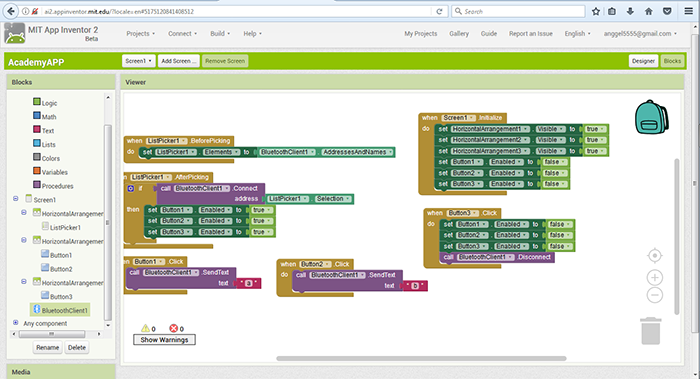Select BluetoothClient1 in the blocks tree
The width and height of the screenshot is (700, 379).
coord(60,310)
